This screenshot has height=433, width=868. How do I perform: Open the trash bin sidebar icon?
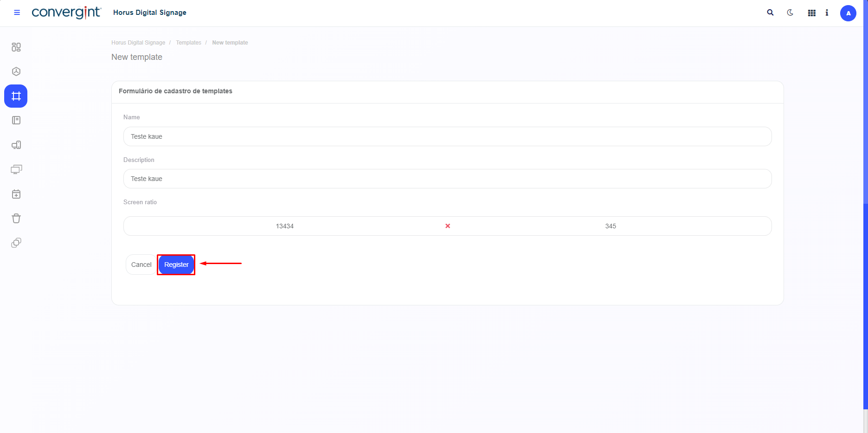tap(16, 219)
